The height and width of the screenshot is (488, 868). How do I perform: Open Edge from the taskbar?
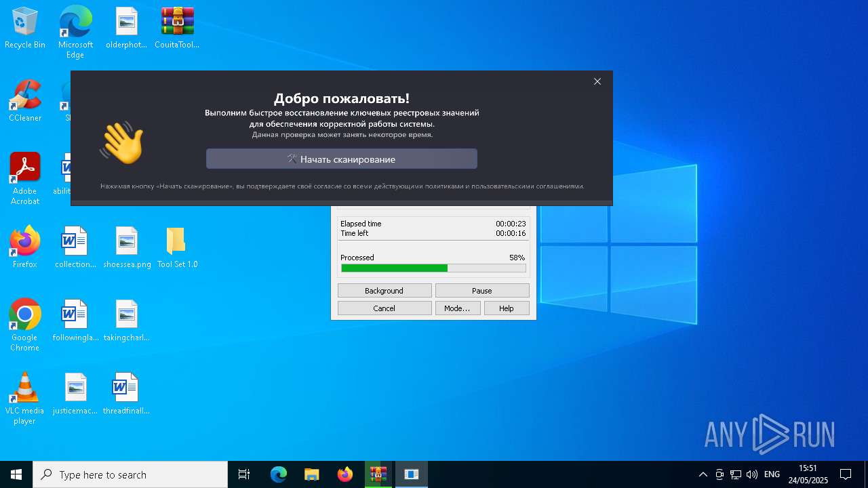[x=279, y=474]
